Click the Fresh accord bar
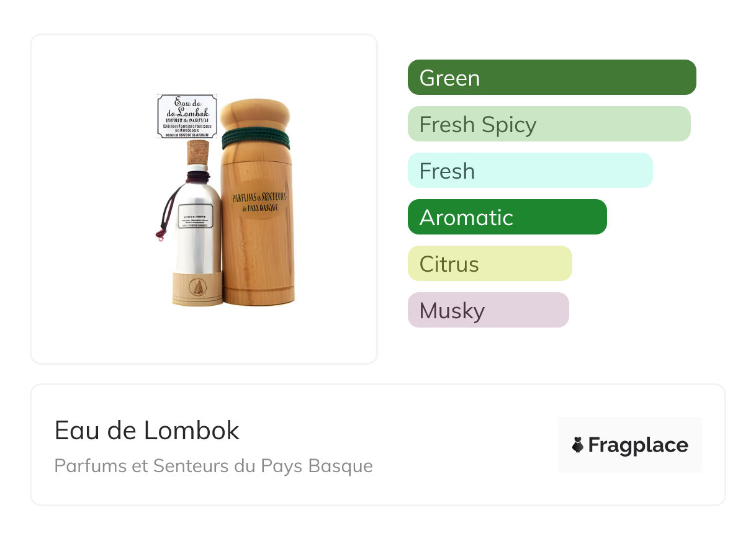Image resolution: width=756 pixels, height=536 pixels. tap(530, 171)
